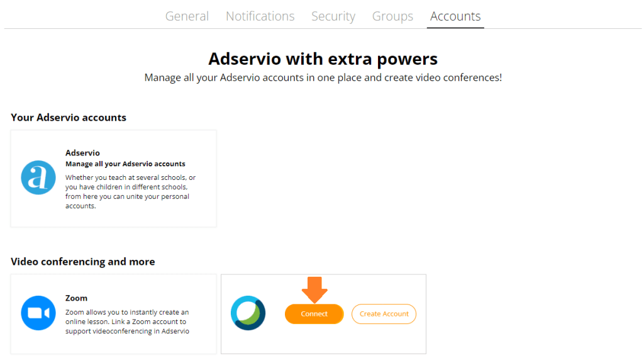Select the Groups tab

[392, 16]
